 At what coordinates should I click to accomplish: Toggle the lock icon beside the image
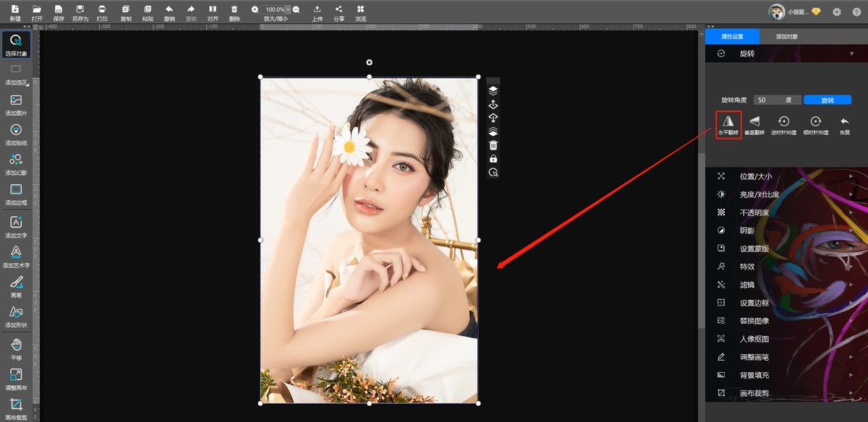pos(493,159)
